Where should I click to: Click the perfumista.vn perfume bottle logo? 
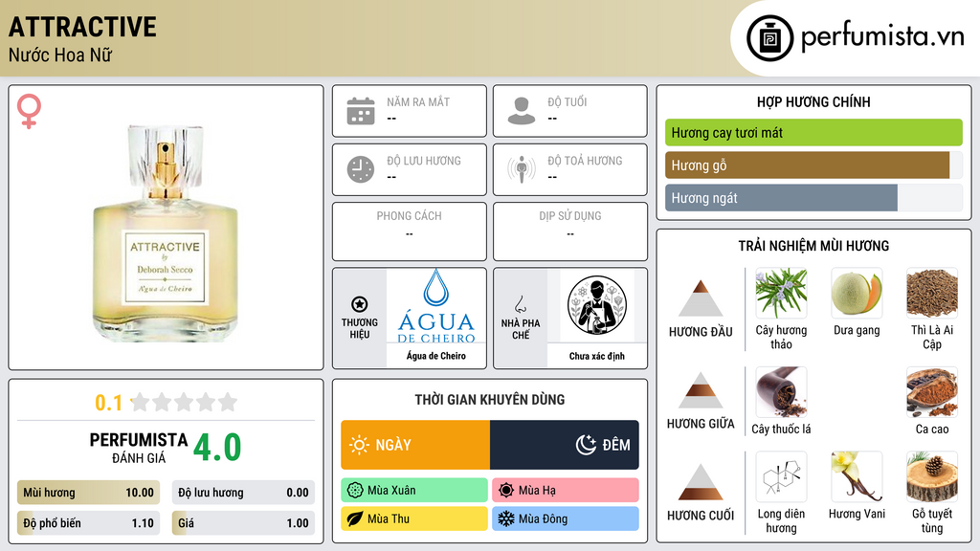tap(769, 38)
